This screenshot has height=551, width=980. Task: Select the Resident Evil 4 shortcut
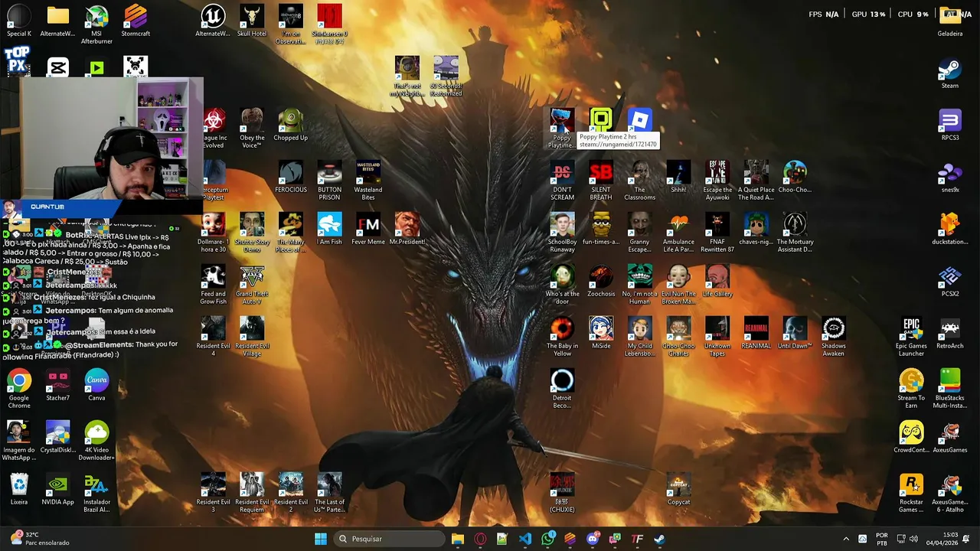tap(213, 337)
